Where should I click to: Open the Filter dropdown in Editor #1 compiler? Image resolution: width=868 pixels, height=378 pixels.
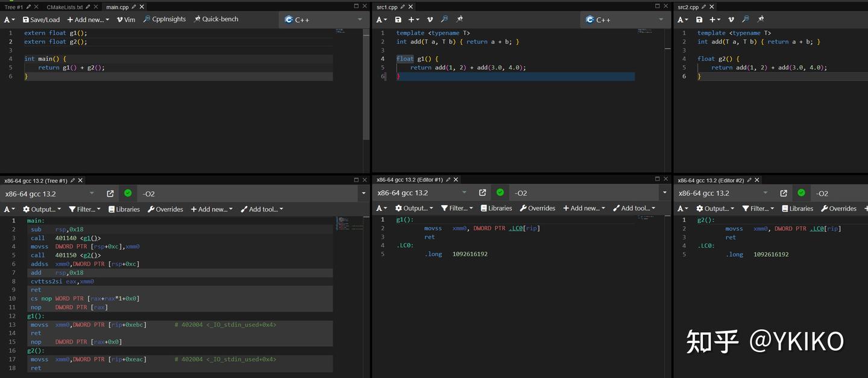pyautogui.click(x=458, y=209)
